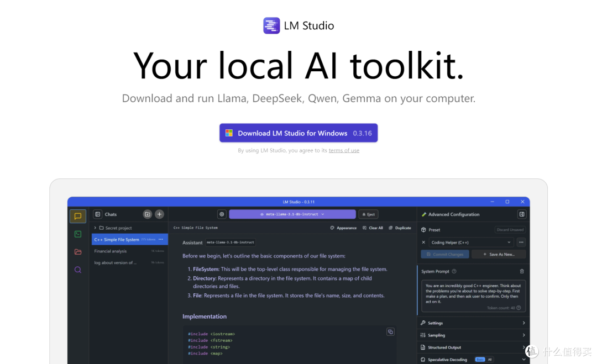Eject the loaded model
Image resolution: width=597 pixels, height=364 pixels.
click(x=368, y=214)
